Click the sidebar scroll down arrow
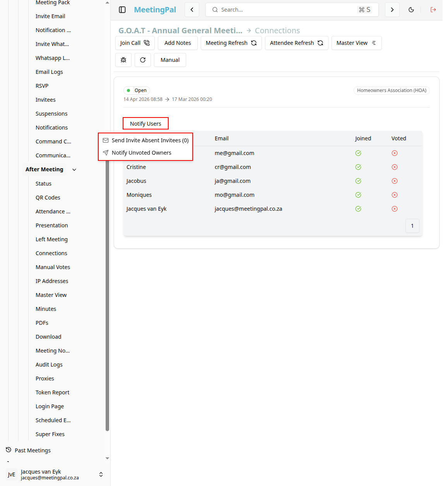Screen dimensions: 448x486 tap(107, 458)
